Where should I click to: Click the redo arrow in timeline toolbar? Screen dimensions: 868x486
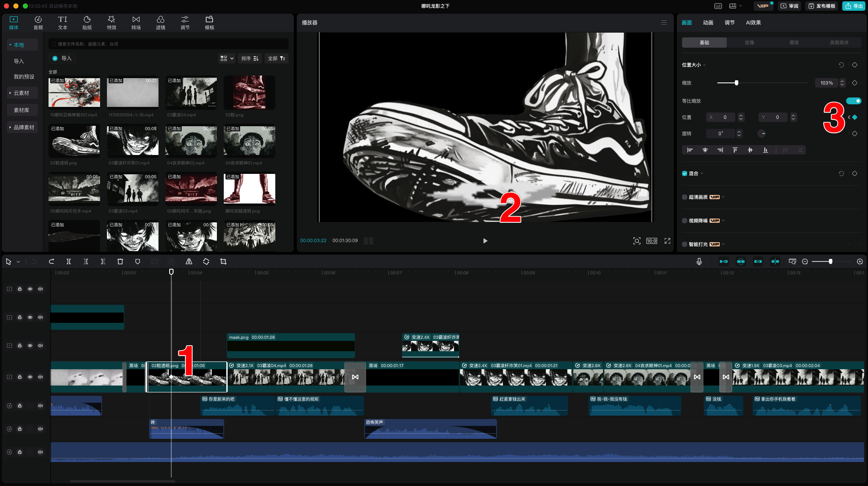click(x=52, y=261)
